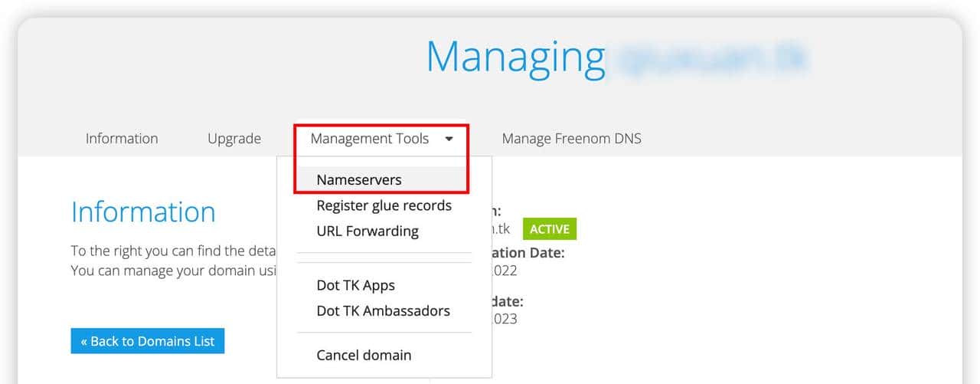Choose Cancel domain from the menu
The image size is (980, 384).
(364, 355)
